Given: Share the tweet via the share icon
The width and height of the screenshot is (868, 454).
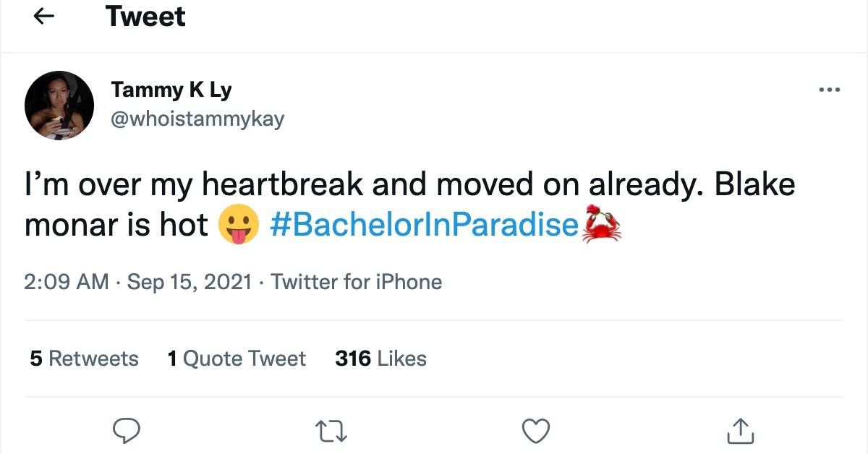Looking at the screenshot, I should point(742,431).
